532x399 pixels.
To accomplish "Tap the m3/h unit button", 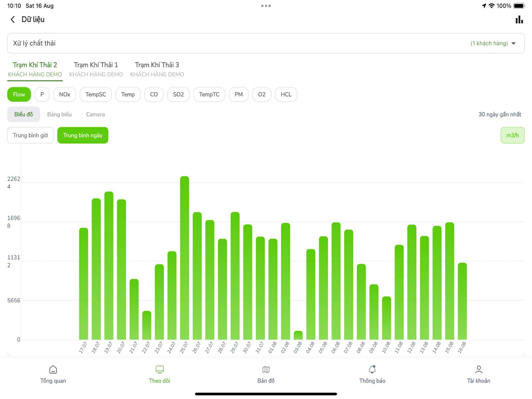I will coord(513,135).
